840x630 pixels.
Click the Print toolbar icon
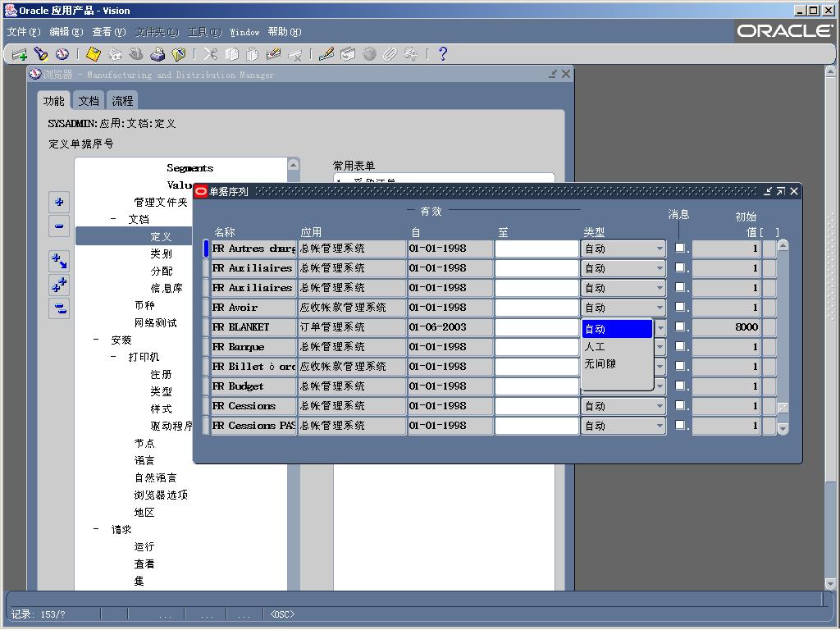157,54
